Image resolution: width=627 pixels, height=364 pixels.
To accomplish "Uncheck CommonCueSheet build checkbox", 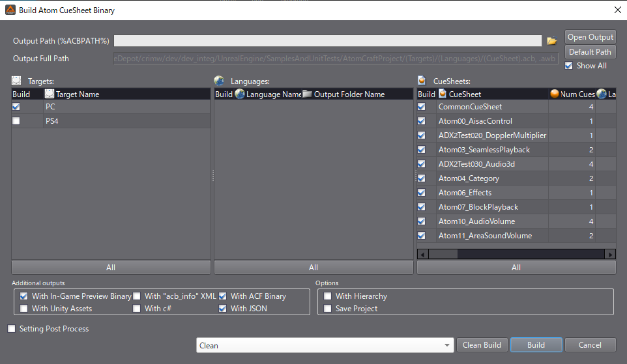I will [x=422, y=107].
